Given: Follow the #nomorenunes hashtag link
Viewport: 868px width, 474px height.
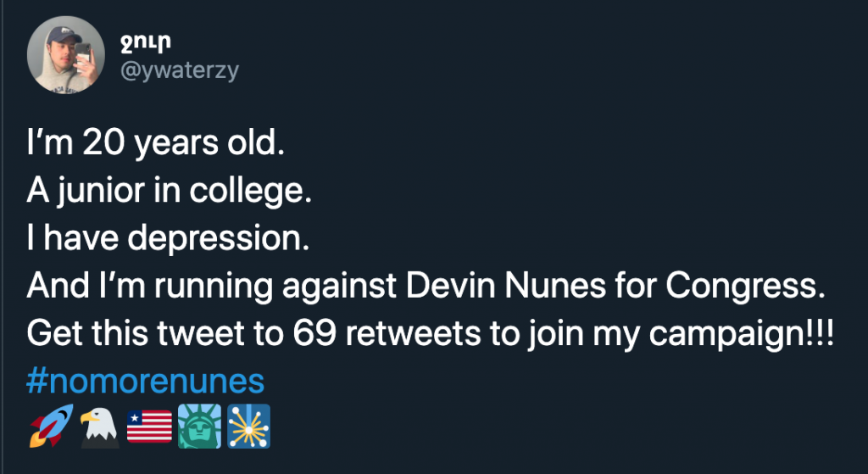Looking at the screenshot, I should click(146, 382).
